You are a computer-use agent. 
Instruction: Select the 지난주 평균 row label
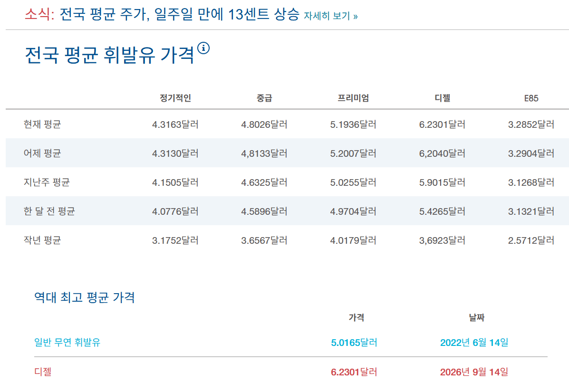pos(47,182)
